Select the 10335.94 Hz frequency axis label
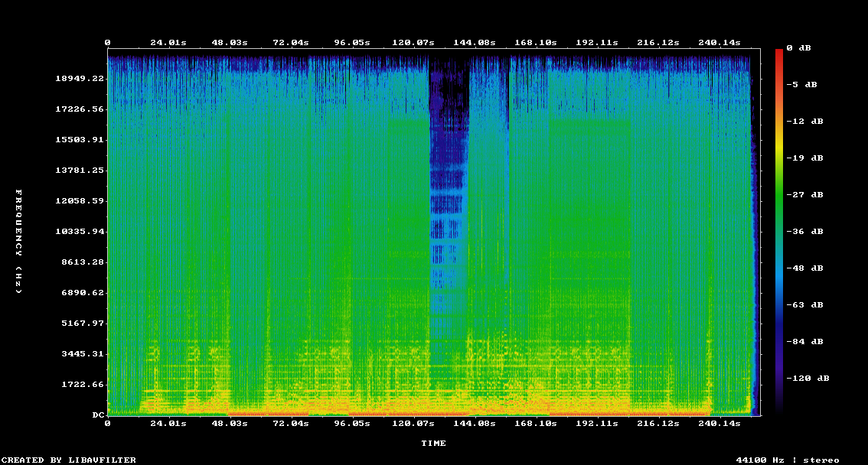The image size is (868, 465). click(x=80, y=232)
